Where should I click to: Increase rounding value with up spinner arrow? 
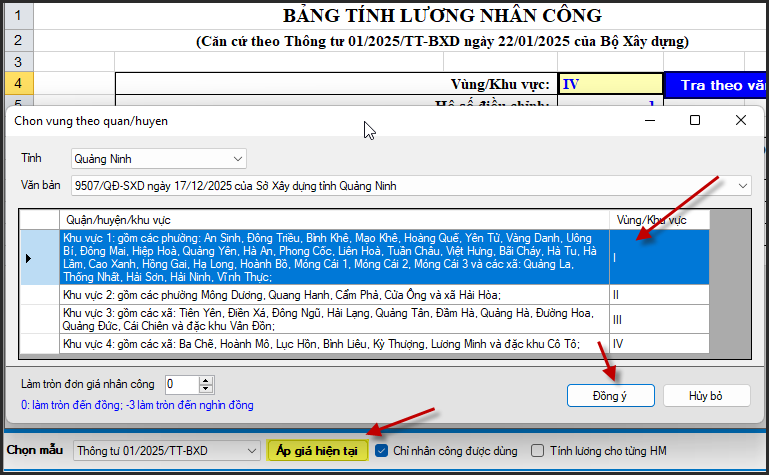[x=206, y=380]
